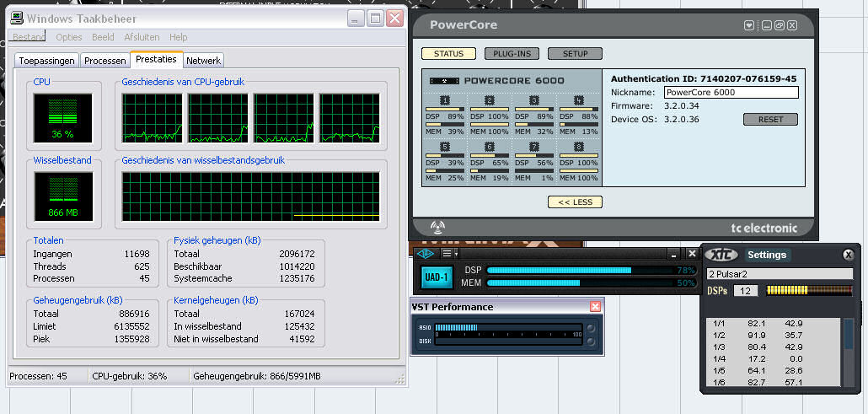Click the Threads value 625
The image size is (868, 414).
pyautogui.click(x=142, y=266)
